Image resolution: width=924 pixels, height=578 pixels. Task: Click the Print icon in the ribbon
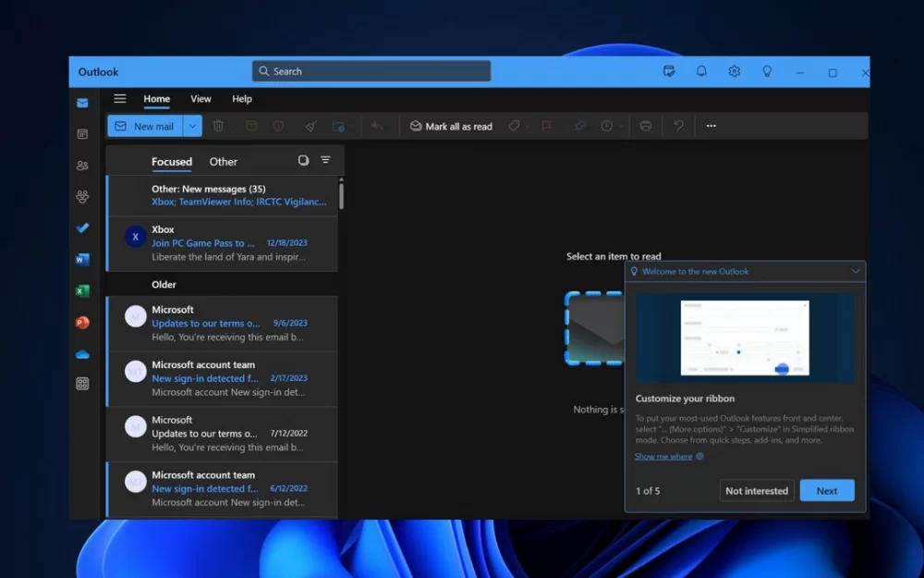pyautogui.click(x=645, y=126)
